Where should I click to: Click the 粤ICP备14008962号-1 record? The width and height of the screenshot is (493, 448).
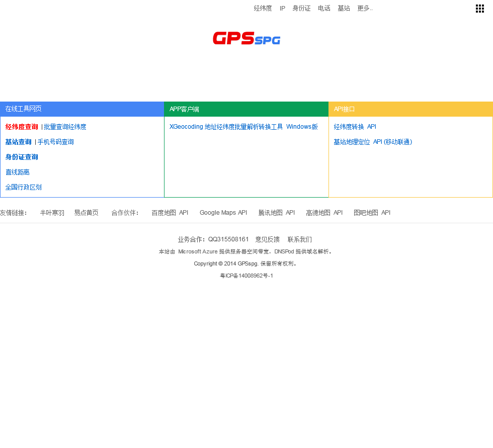click(x=247, y=276)
